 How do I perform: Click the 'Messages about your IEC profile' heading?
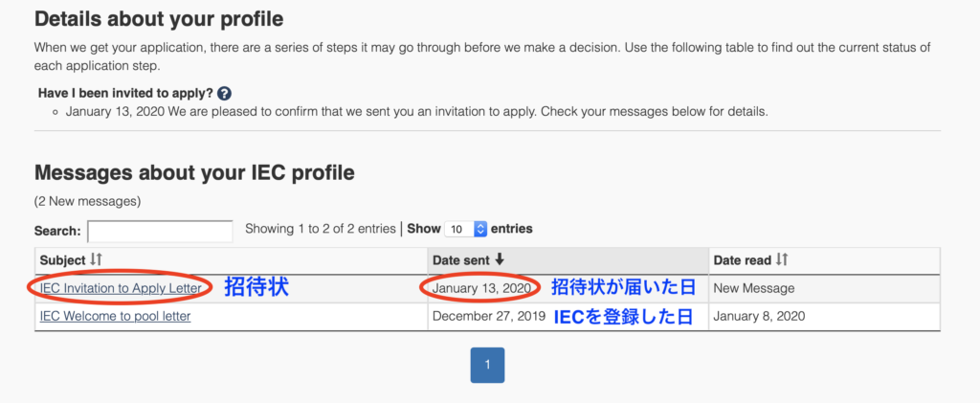tap(194, 172)
